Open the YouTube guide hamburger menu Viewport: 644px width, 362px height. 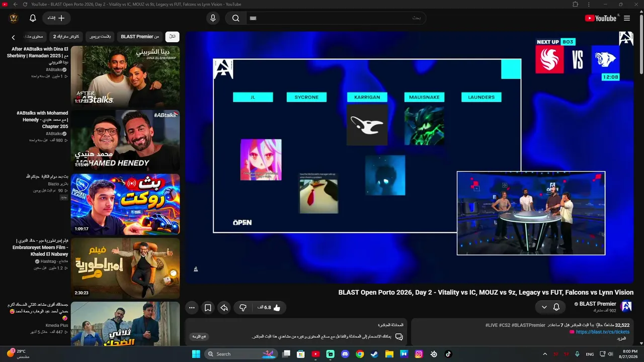[x=627, y=18]
